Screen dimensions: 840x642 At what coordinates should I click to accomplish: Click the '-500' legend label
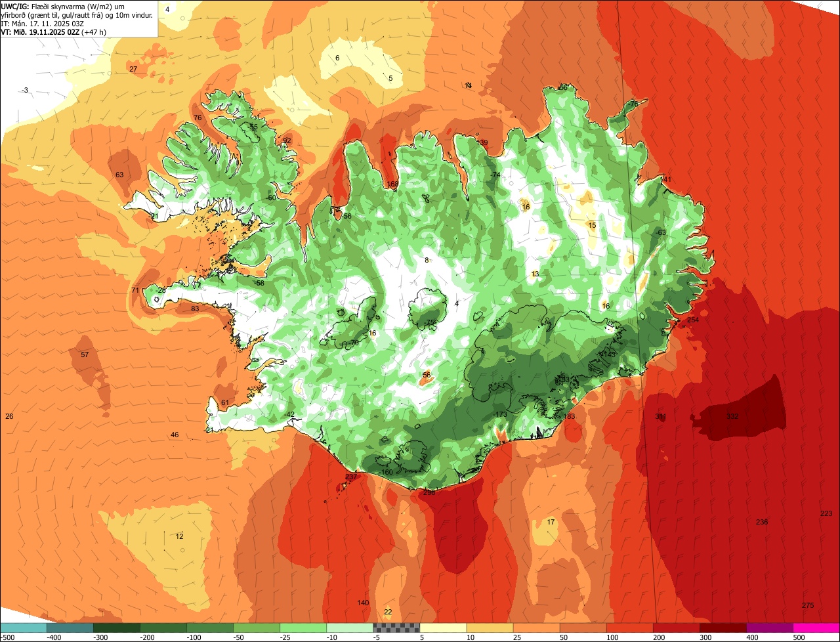coord(8,637)
